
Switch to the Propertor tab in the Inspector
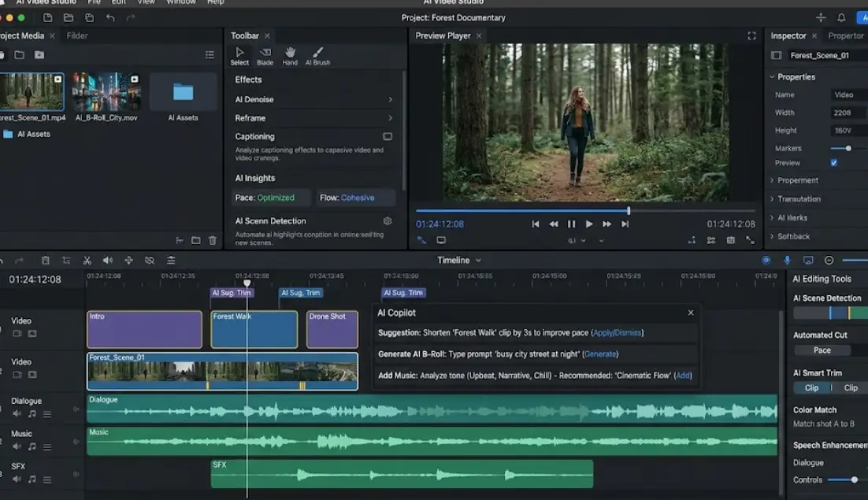845,35
